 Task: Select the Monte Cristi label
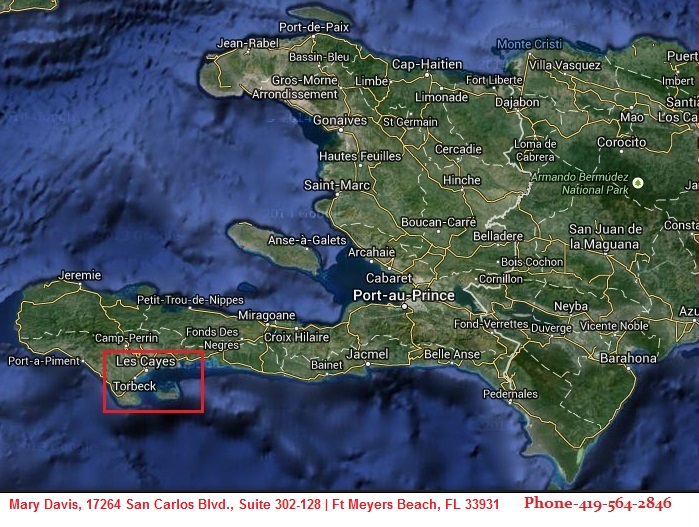click(527, 44)
